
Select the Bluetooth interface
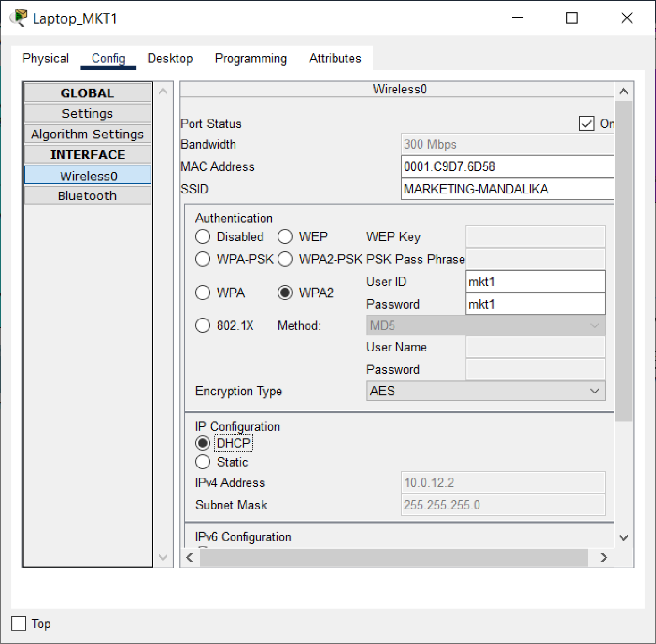[x=87, y=195]
